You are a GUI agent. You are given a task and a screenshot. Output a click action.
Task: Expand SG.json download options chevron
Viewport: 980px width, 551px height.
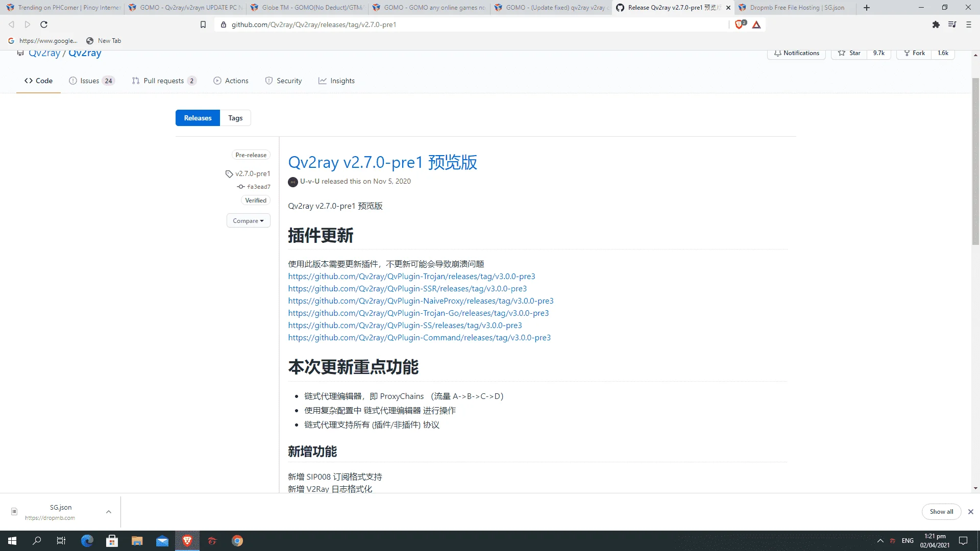[x=109, y=512]
